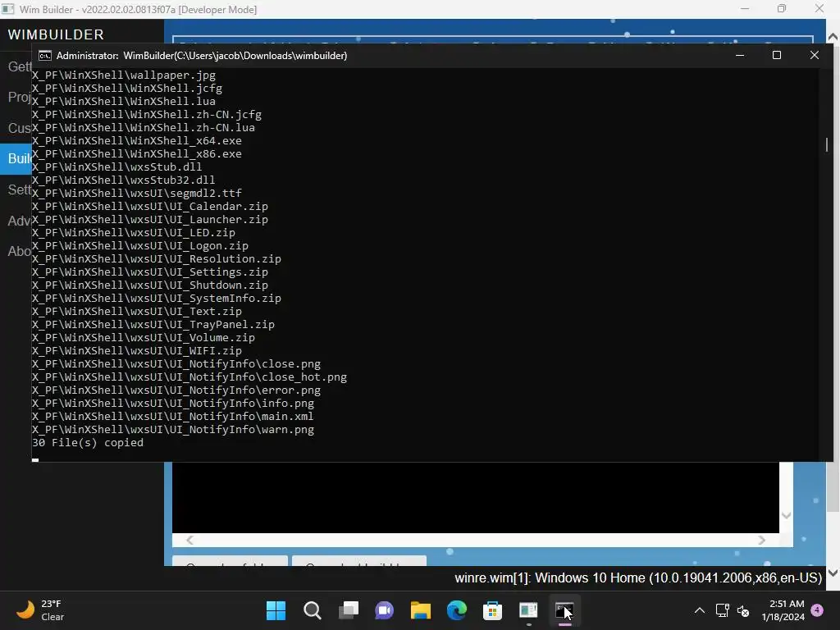This screenshot has width=840, height=630.
Task: Launch Microsoft Edge from taskbar
Action: [456, 610]
